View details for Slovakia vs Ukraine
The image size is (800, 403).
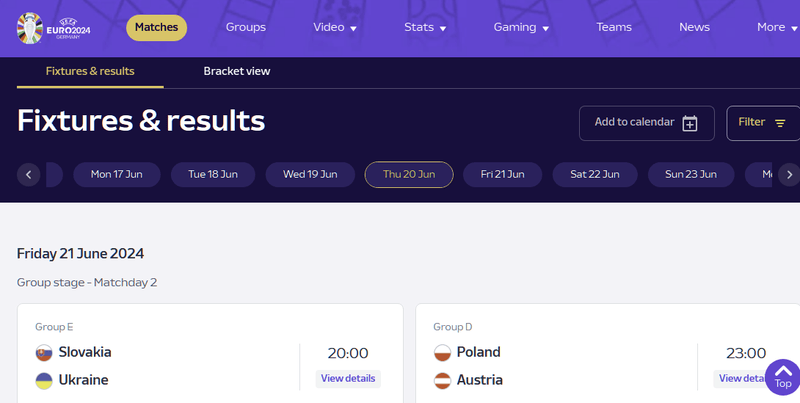[x=348, y=379]
